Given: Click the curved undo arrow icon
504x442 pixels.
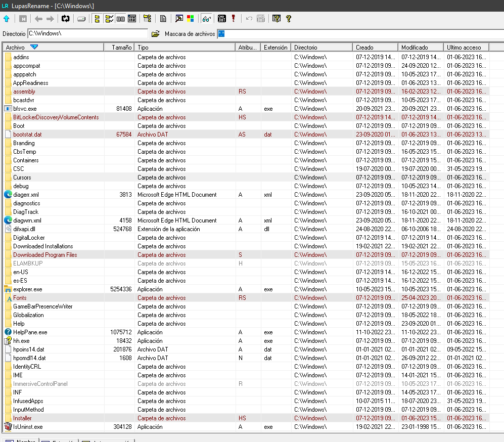Looking at the screenshot, I should [249, 19].
